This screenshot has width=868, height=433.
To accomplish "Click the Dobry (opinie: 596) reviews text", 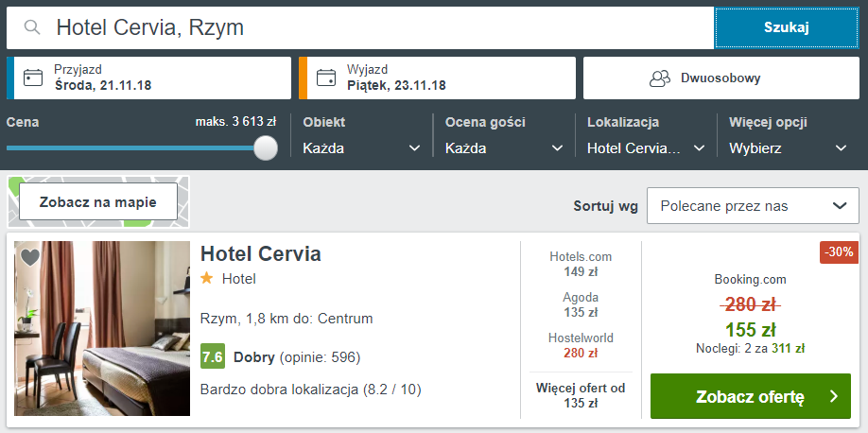I will (x=297, y=357).
